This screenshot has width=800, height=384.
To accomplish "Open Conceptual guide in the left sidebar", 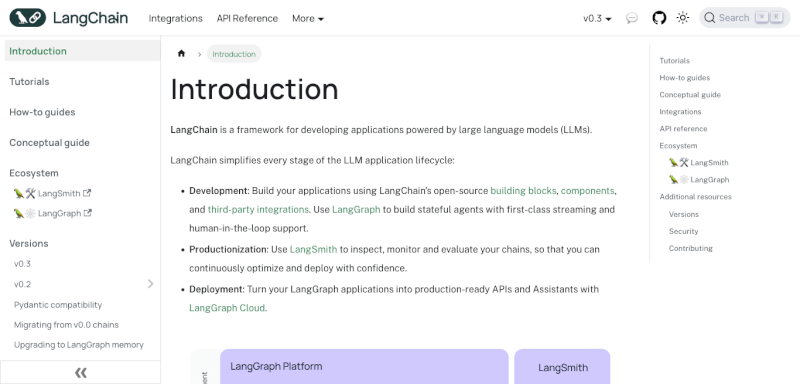I will tap(49, 143).
